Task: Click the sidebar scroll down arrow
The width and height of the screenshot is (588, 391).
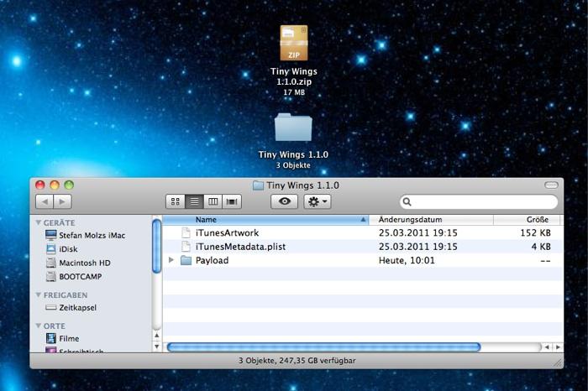Action: coord(157,347)
